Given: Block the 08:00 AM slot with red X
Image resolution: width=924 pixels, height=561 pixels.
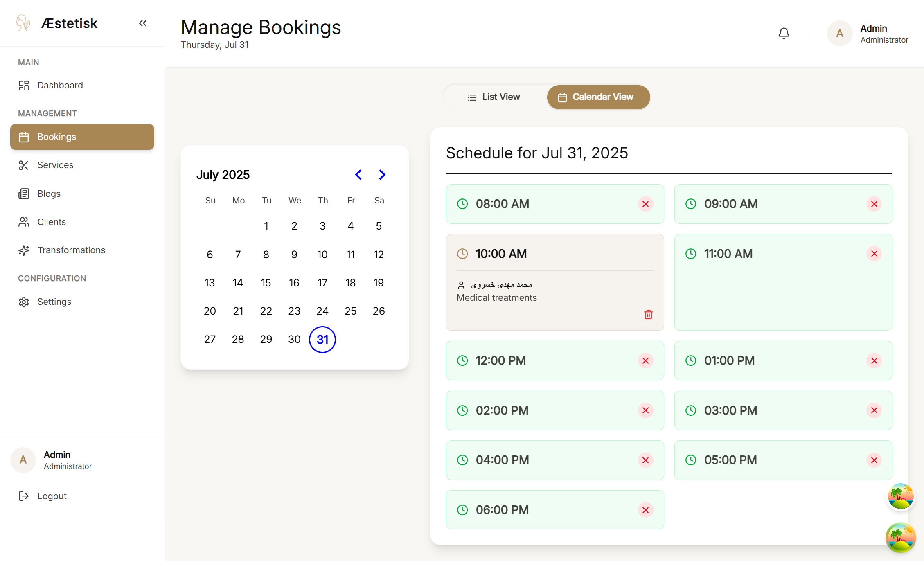Looking at the screenshot, I should 645,204.
